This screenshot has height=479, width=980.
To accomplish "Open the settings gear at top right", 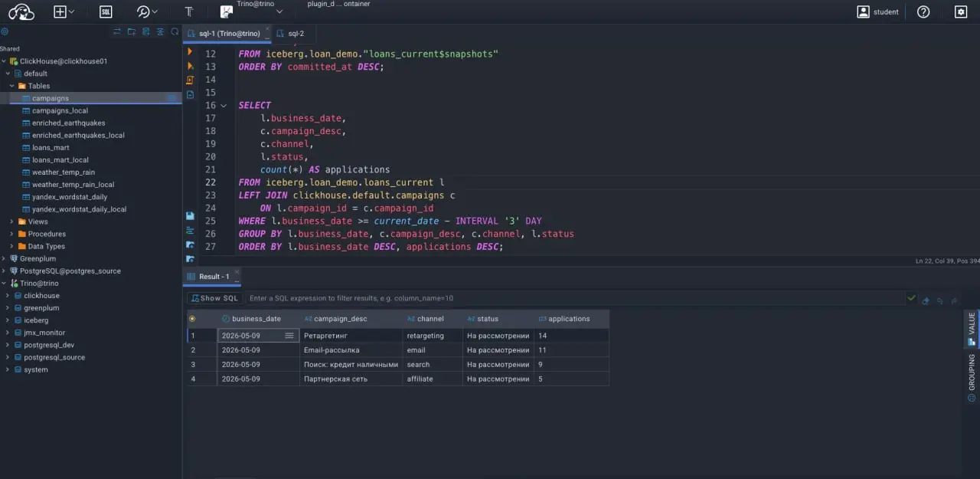I will click(x=961, y=11).
